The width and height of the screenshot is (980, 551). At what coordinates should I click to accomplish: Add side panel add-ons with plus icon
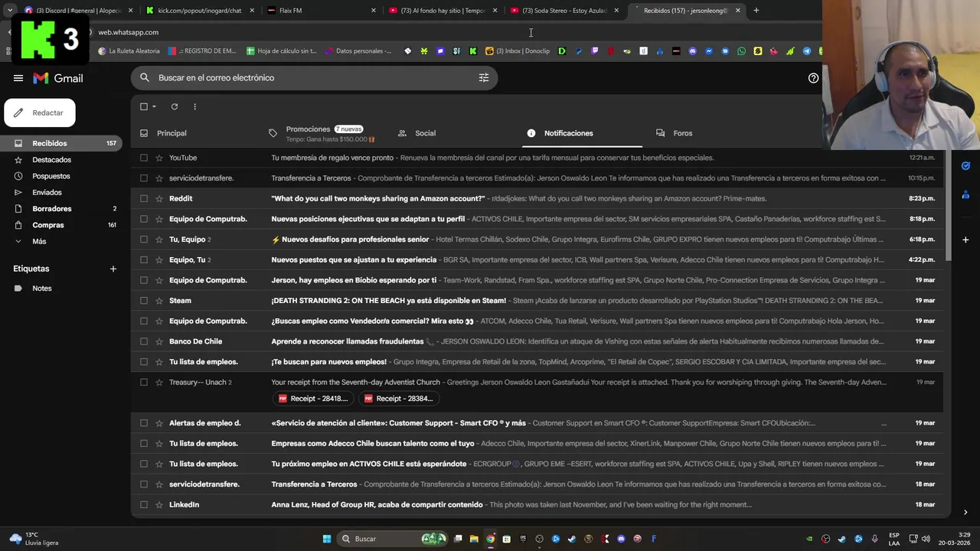(965, 240)
